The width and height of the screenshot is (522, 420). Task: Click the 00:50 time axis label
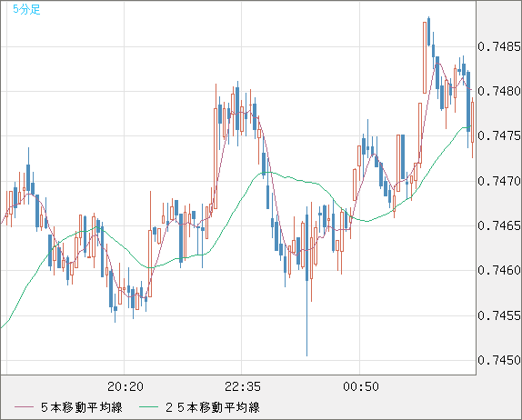[361, 386]
